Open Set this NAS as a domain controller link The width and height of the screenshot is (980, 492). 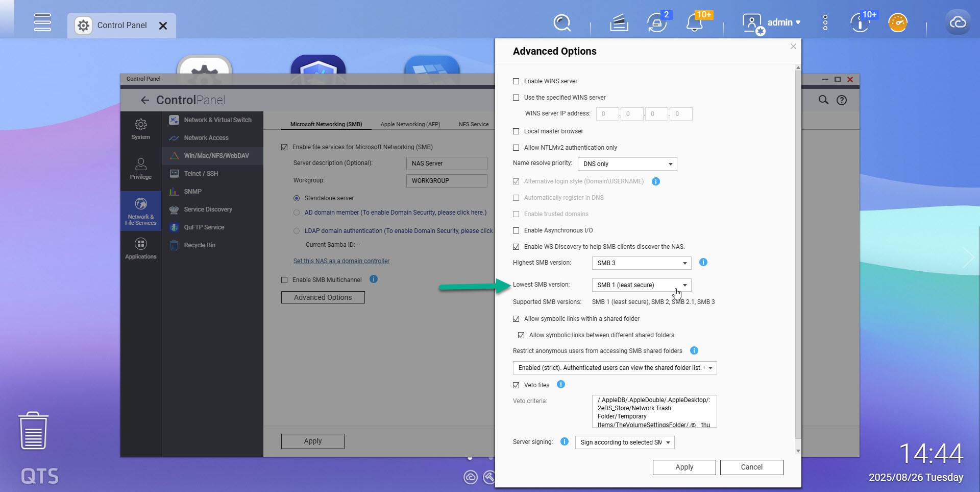coord(341,261)
